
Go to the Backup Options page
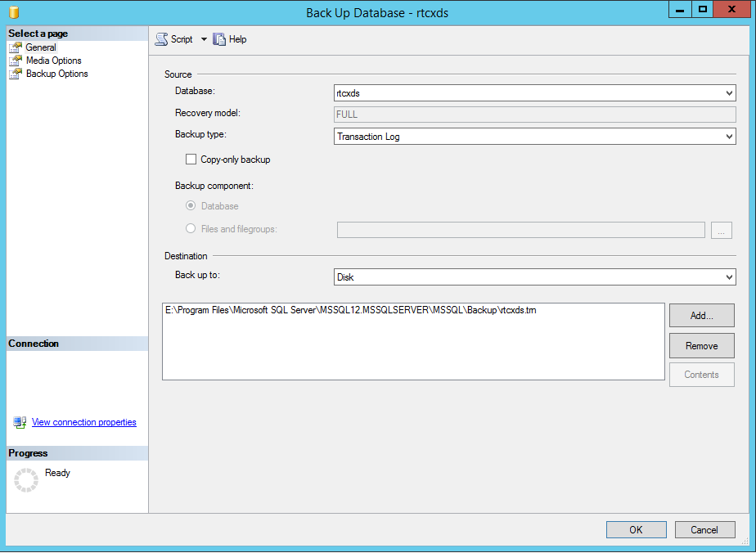pyautogui.click(x=57, y=74)
